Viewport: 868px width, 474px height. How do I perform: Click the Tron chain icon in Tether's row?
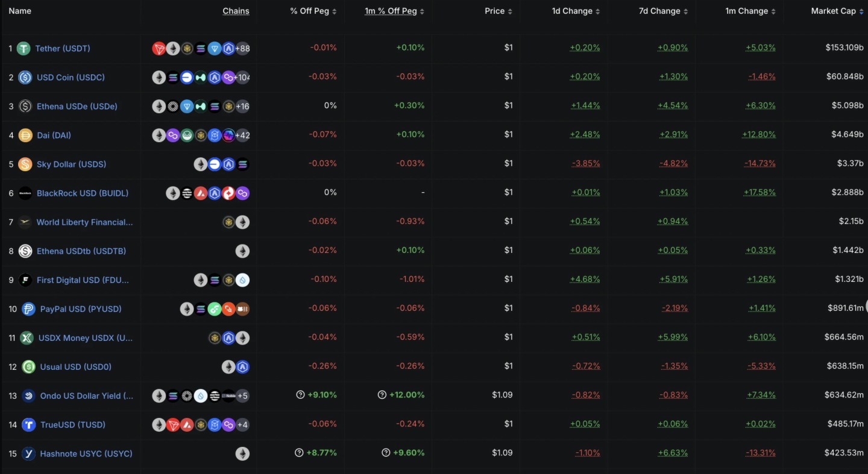point(159,49)
